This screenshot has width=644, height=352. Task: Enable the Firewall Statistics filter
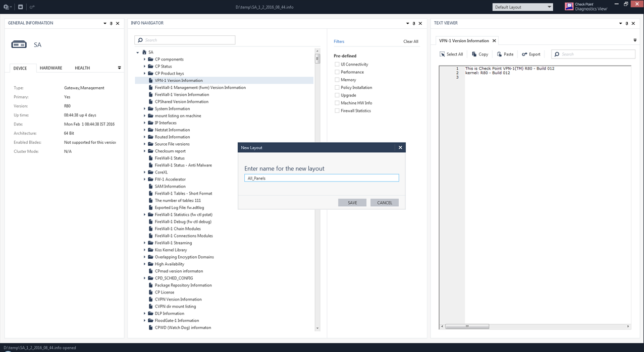(x=337, y=111)
